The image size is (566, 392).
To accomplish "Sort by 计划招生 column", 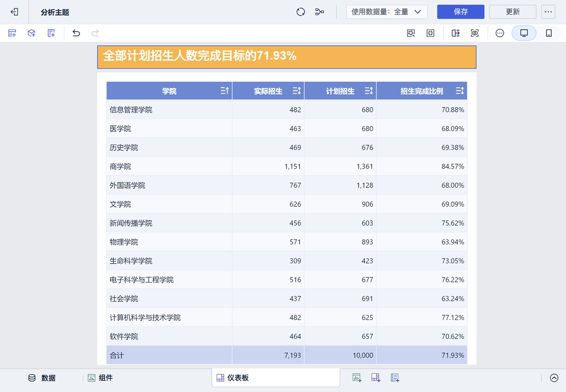I will pyautogui.click(x=368, y=91).
